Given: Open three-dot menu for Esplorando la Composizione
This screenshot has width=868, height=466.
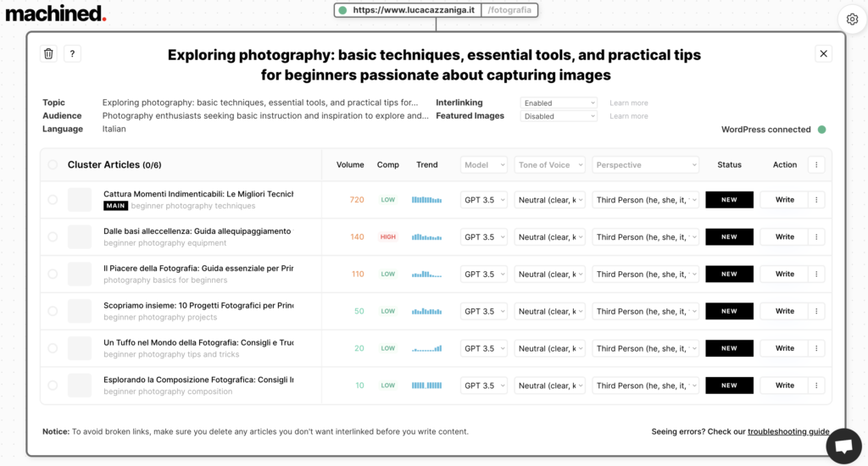Looking at the screenshot, I should click(x=816, y=386).
